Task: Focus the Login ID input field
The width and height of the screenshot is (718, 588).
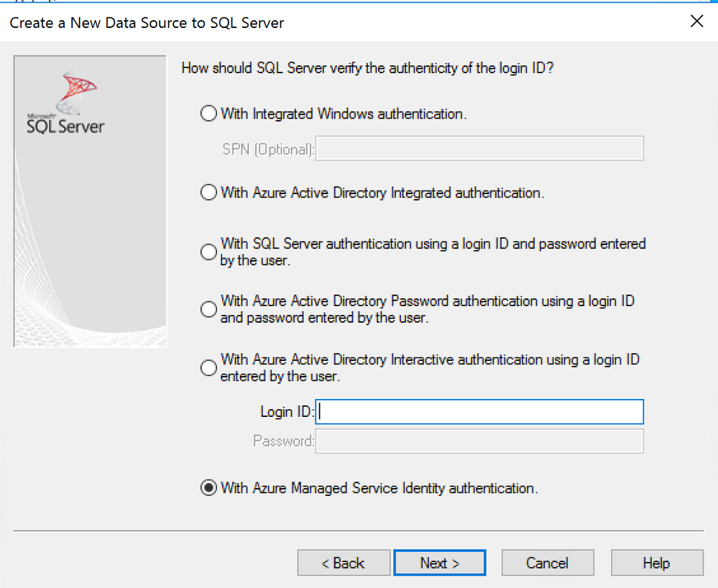Action: click(479, 412)
